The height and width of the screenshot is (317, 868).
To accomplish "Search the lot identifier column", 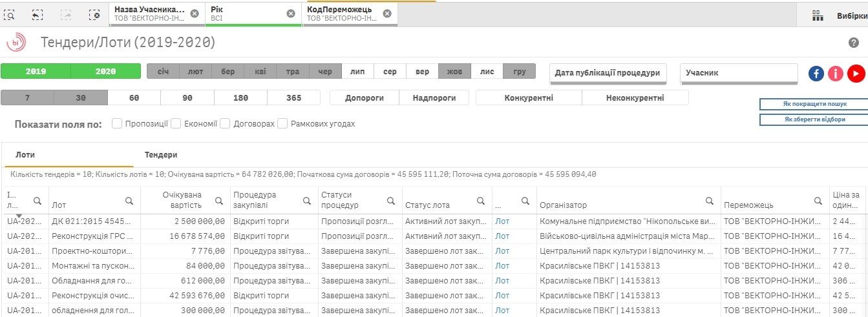I will [x=37, y=201].
